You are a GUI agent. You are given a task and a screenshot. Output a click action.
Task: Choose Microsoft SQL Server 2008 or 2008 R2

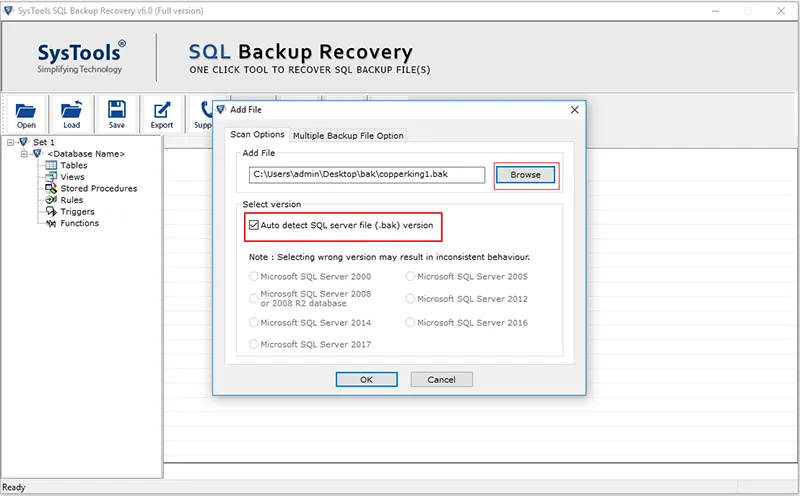click(254, 299)
